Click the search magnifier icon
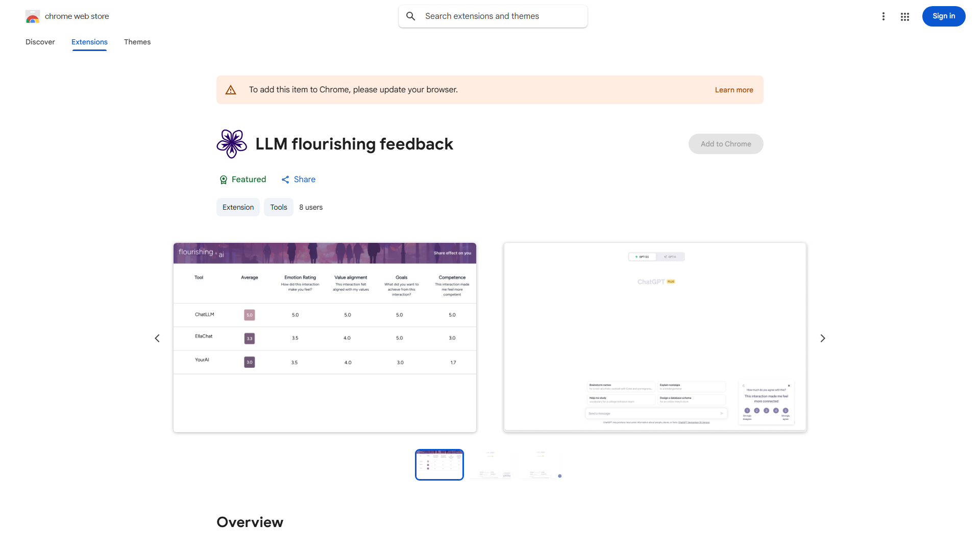 [411, 16]
